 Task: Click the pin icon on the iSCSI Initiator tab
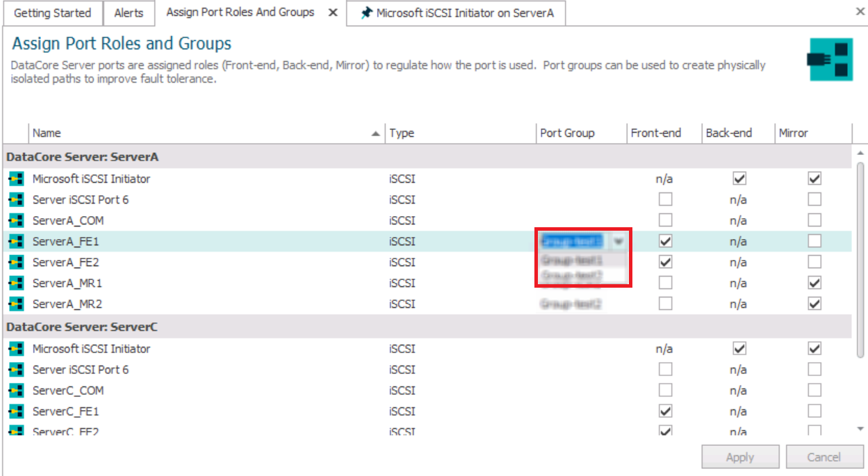coord(367,13)
